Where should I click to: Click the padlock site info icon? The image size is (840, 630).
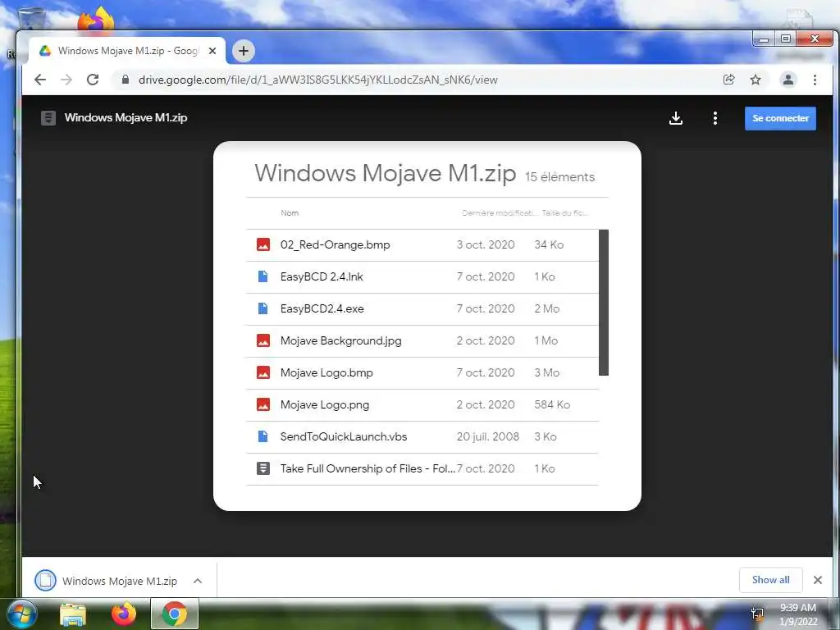(x=126, y=80)
